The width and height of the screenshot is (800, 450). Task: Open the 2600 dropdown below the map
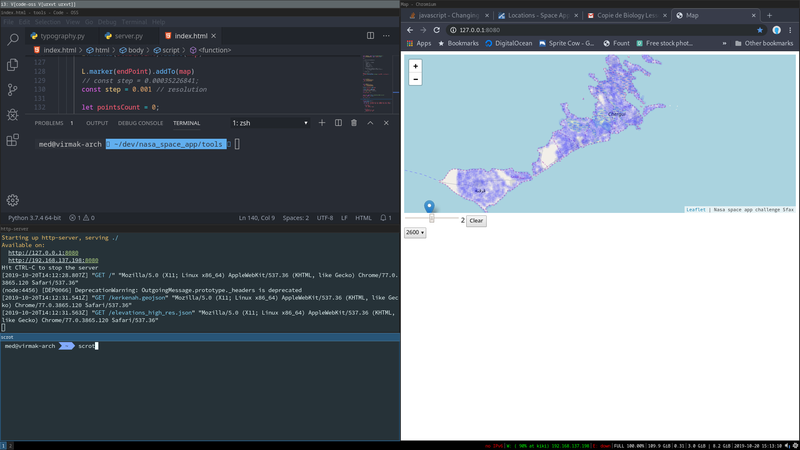click(x=415, y=233)
